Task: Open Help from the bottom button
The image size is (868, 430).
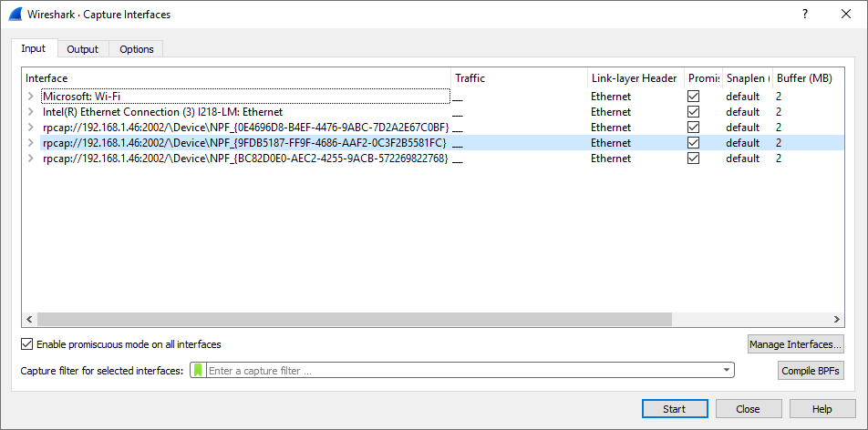Action: tap(822, 409)
